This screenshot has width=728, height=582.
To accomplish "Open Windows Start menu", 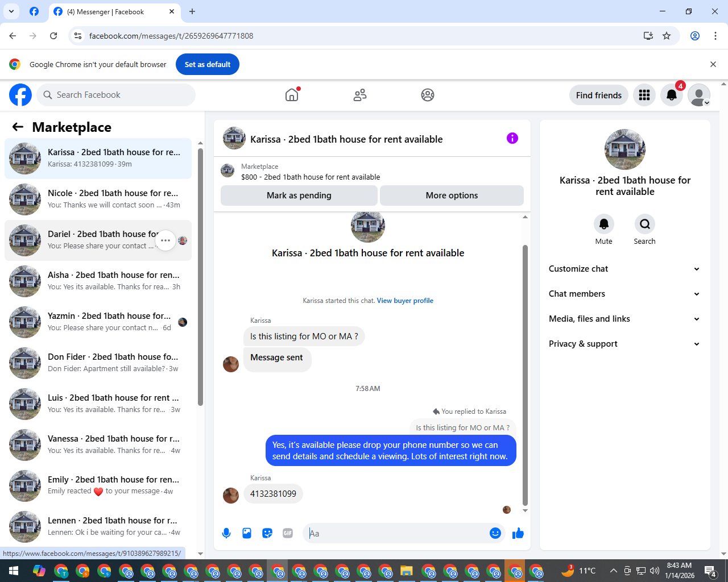I will coord(13,571).
